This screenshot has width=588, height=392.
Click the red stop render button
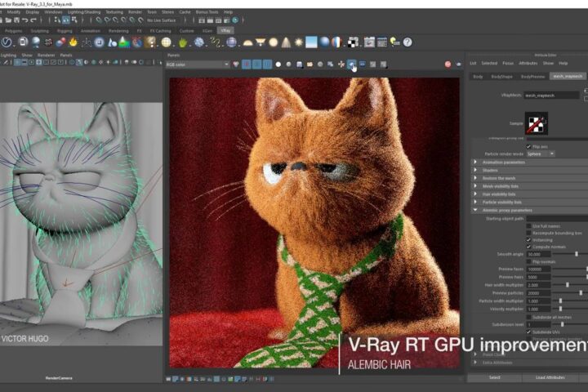tap(448, 65)
